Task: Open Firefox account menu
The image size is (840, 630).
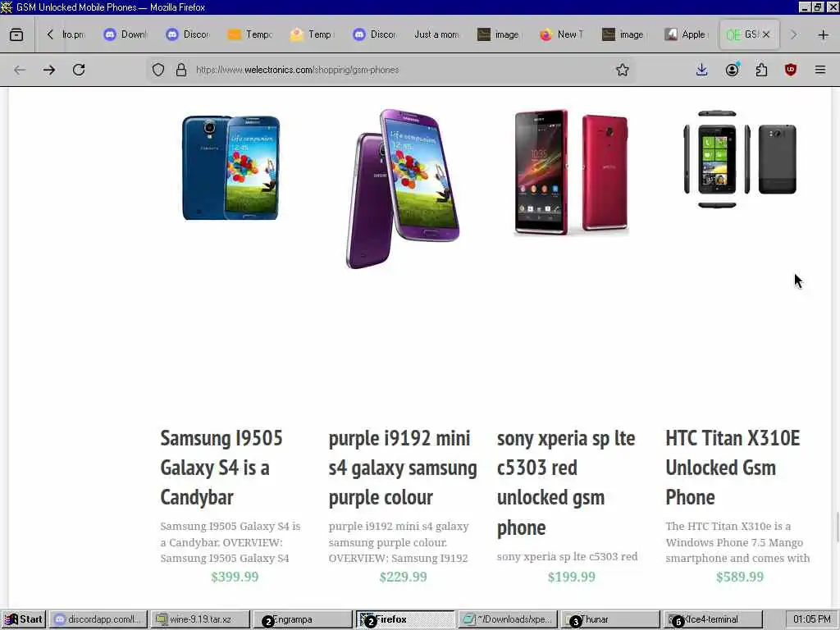Action: [733, 70]
